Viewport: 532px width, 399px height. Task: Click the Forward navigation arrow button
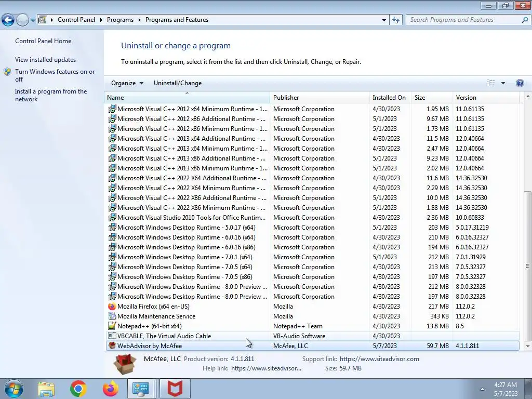pyautogui.click(x=22, y=20)
